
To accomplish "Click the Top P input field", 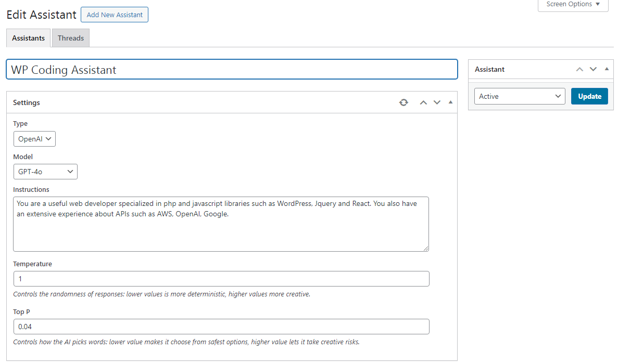I will [x=221, y=327].
